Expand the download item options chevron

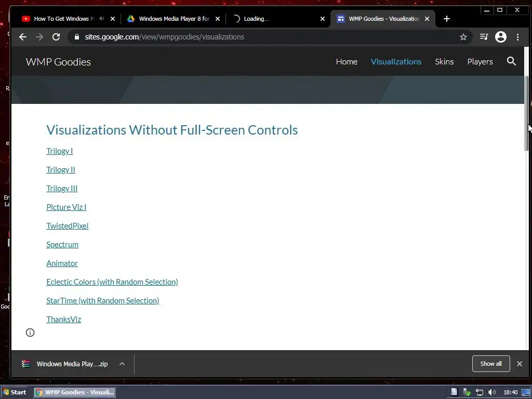click(122, 364)
